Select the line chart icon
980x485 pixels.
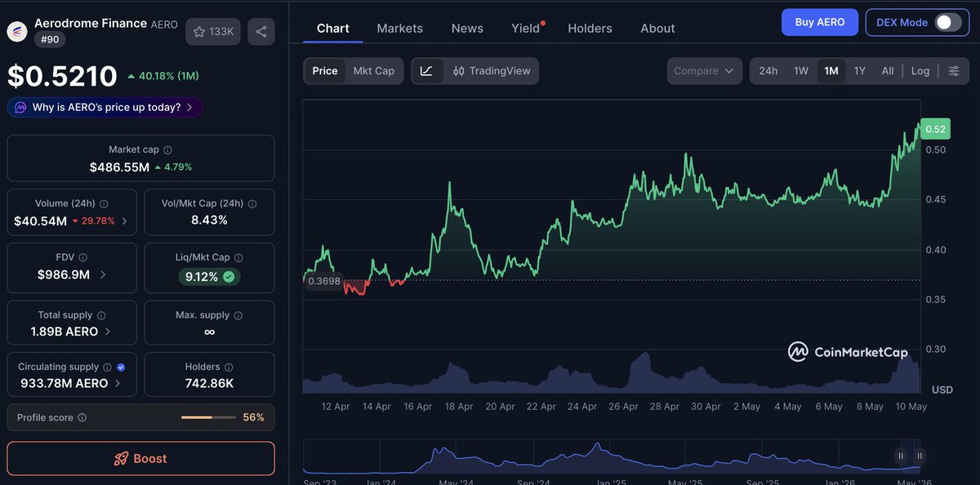click(426, 71)
